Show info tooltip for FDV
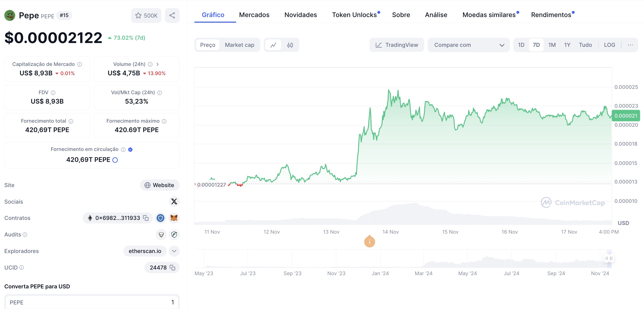 [x=53, y=93]
